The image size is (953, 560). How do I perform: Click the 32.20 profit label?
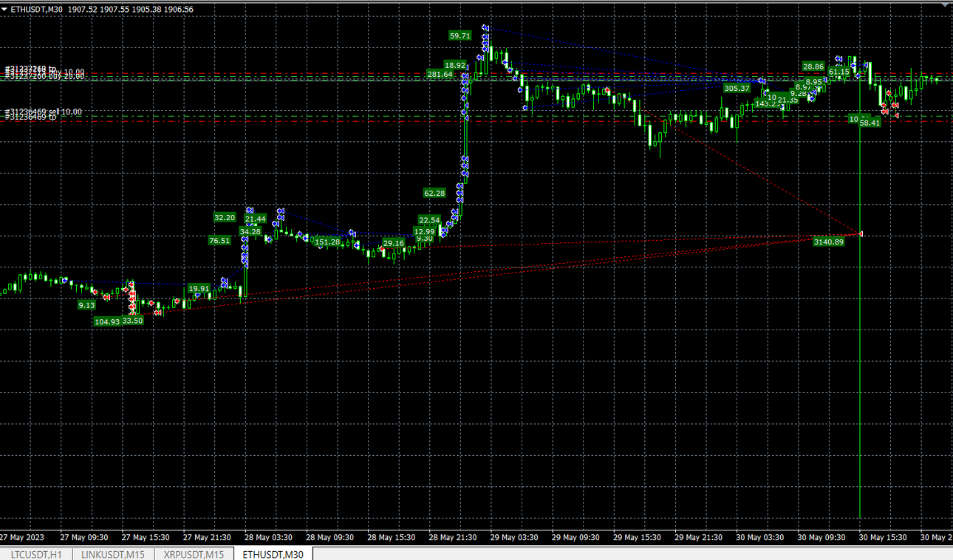click(225, 217)
